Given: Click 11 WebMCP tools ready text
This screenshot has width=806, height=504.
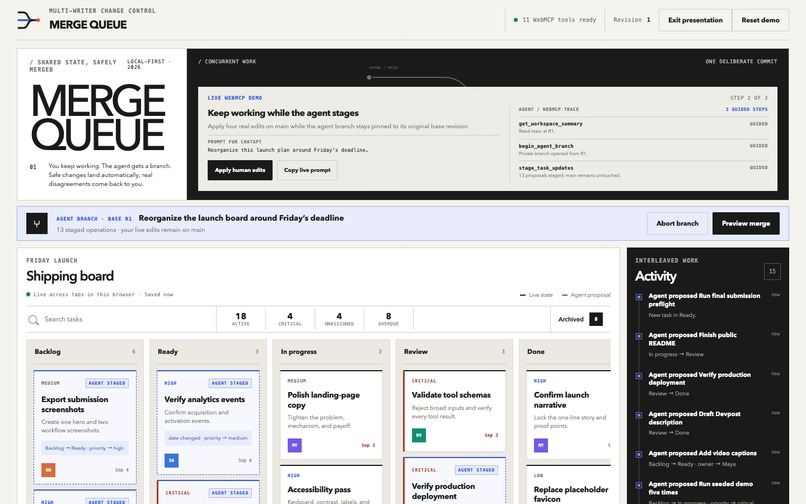Looking at the screenshot, I should click(x=559, y=20).
